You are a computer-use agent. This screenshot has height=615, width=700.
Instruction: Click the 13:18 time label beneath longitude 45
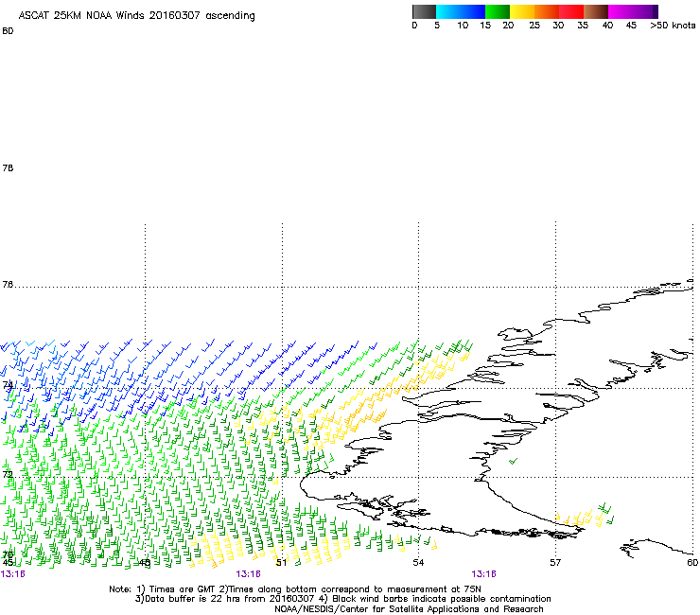click(13, 574)
